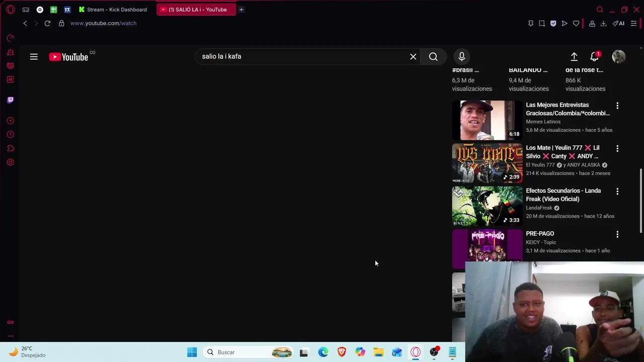Open the striped panel icon below GX Cleaner
Viewport: 644px width, 362px height.
pyautogui.click(x=10, y=66)
